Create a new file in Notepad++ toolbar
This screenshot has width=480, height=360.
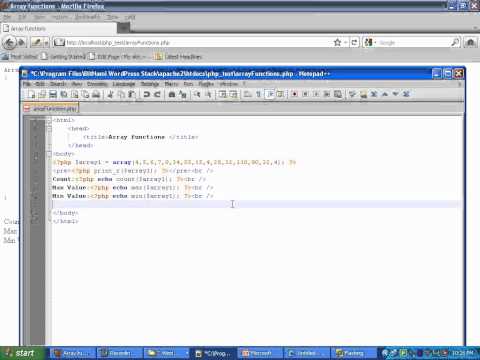pos(32,95)
